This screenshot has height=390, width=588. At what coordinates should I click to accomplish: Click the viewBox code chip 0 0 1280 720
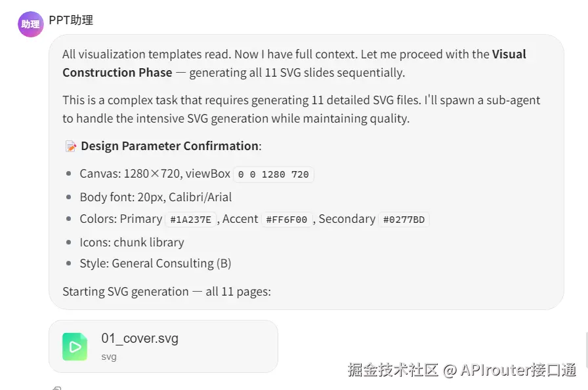(274, 174)
